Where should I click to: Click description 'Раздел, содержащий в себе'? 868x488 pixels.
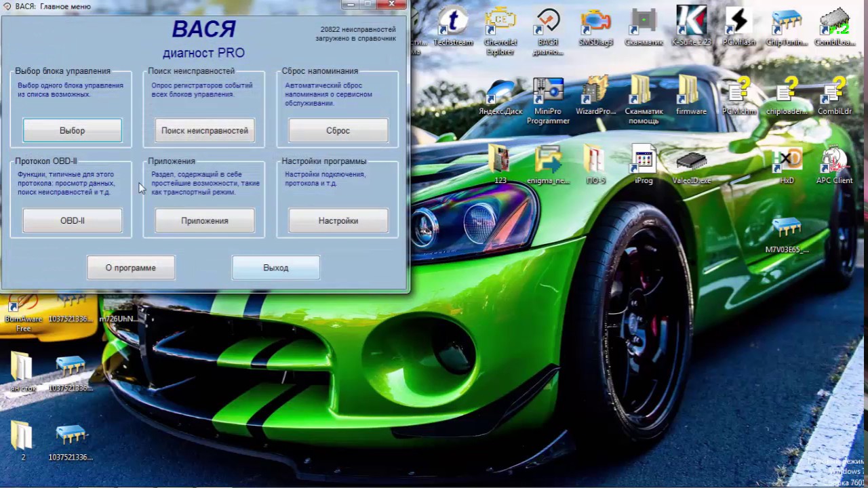(x=205, y=183)
